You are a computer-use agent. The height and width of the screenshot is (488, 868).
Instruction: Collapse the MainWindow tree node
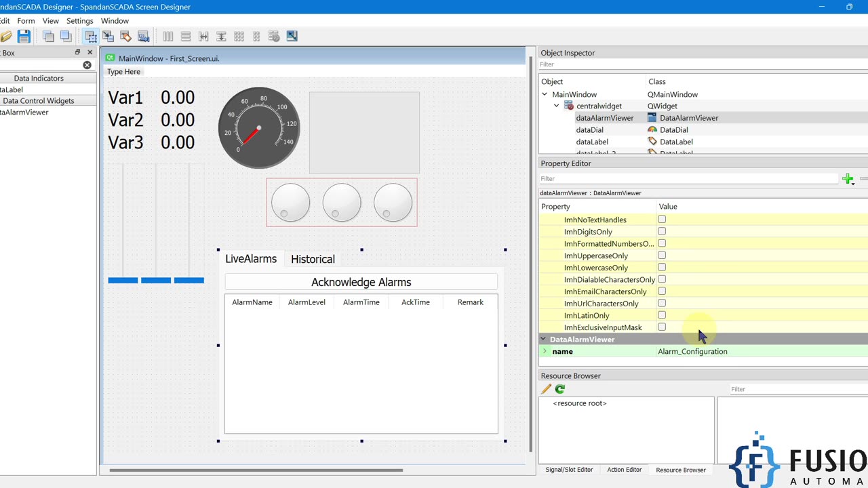click(545, 94)
